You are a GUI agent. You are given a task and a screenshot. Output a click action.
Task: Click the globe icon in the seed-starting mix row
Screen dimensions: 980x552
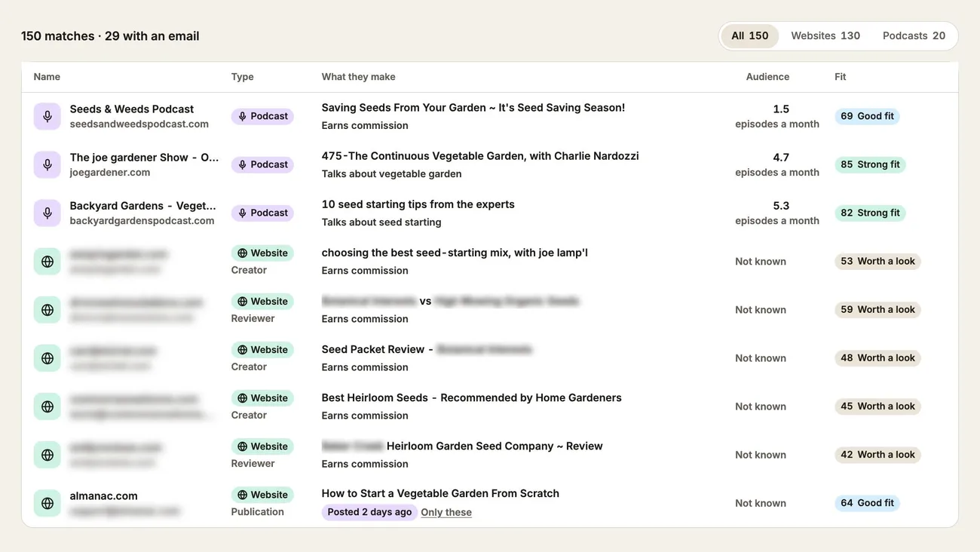tap(47, 261)
